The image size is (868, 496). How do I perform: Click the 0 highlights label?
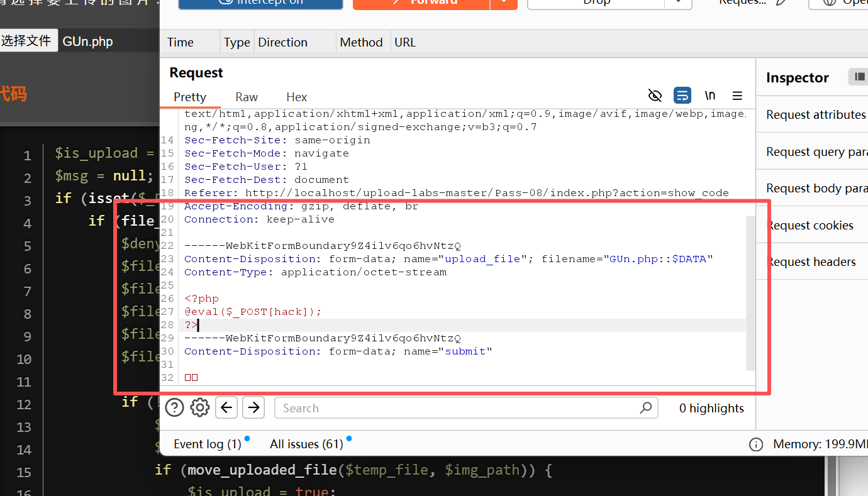coord(711,408)
